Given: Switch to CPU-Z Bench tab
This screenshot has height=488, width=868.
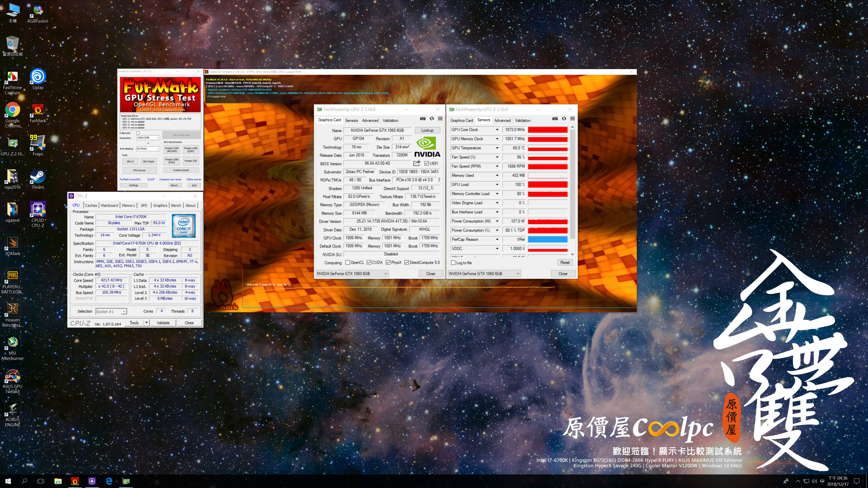Looking at the screenshot, I should [176, 205].
